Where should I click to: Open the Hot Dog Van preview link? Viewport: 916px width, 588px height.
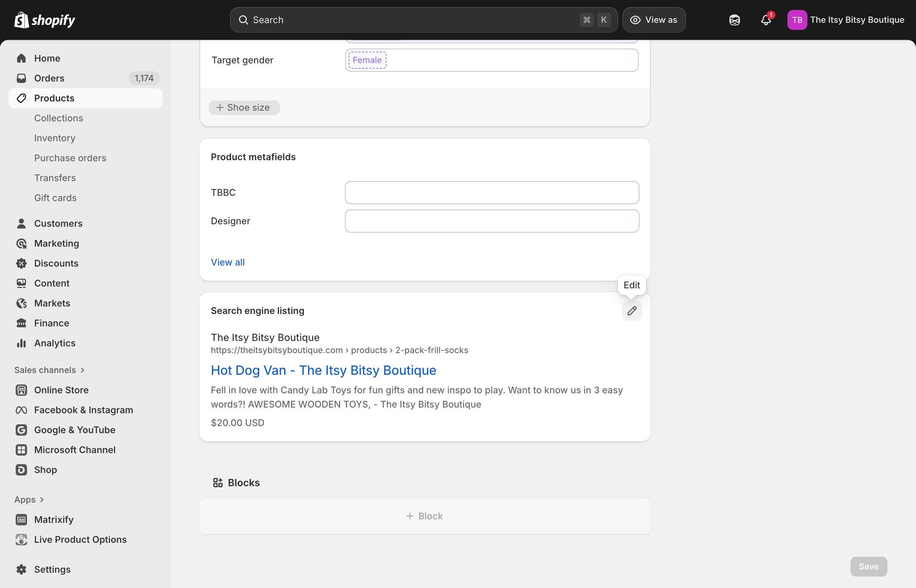pyautogui.click(x=323, y=370)
